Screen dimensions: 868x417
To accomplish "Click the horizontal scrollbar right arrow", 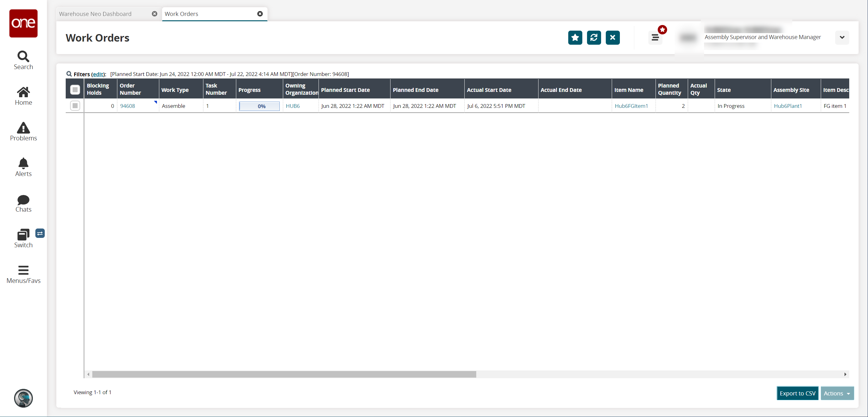I will coord(845,374).
